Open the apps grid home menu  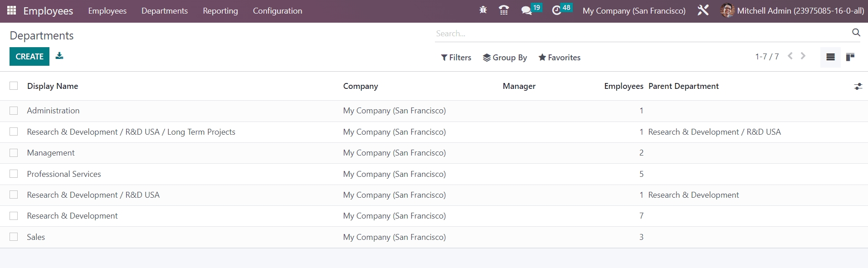pyautogui.click(x=12, y=10)
